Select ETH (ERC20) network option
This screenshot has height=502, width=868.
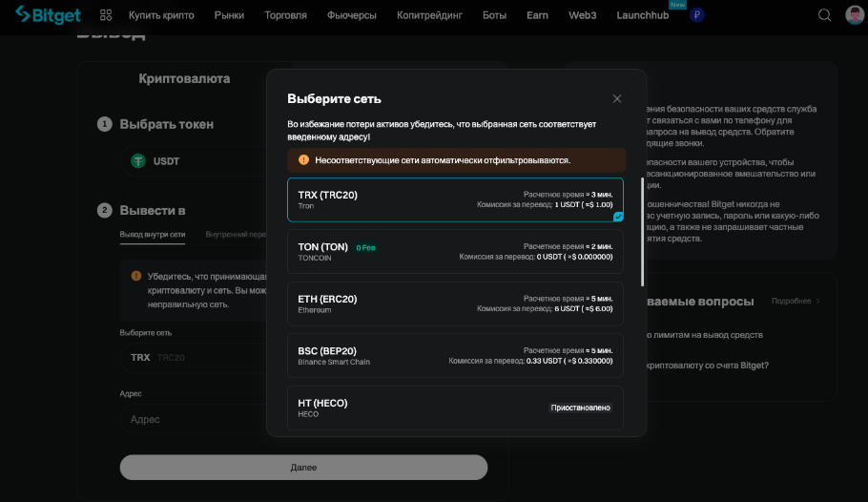point(455,303)
